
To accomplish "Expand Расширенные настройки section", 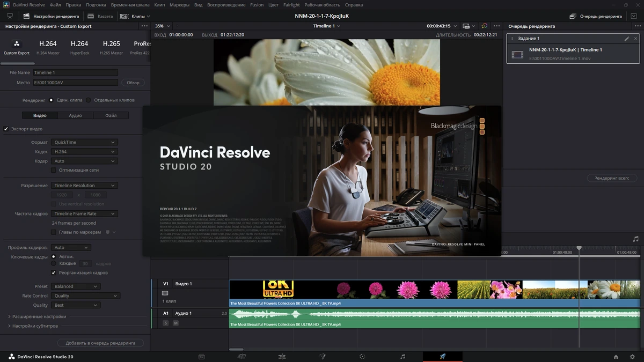I will pos(37,316).
